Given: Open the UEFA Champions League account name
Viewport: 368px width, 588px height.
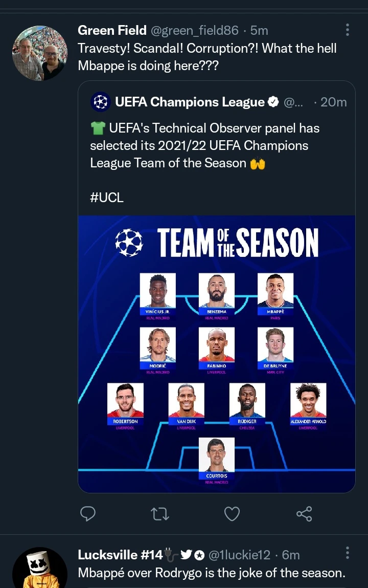Looking at the screenshot, I should click(190, 102).
